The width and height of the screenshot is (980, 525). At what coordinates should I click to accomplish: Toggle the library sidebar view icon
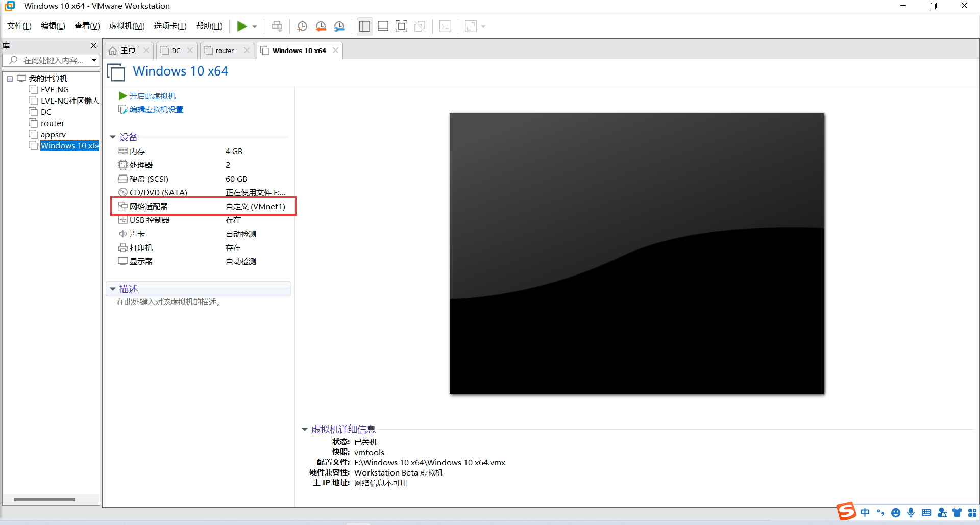tap(364, 26)
